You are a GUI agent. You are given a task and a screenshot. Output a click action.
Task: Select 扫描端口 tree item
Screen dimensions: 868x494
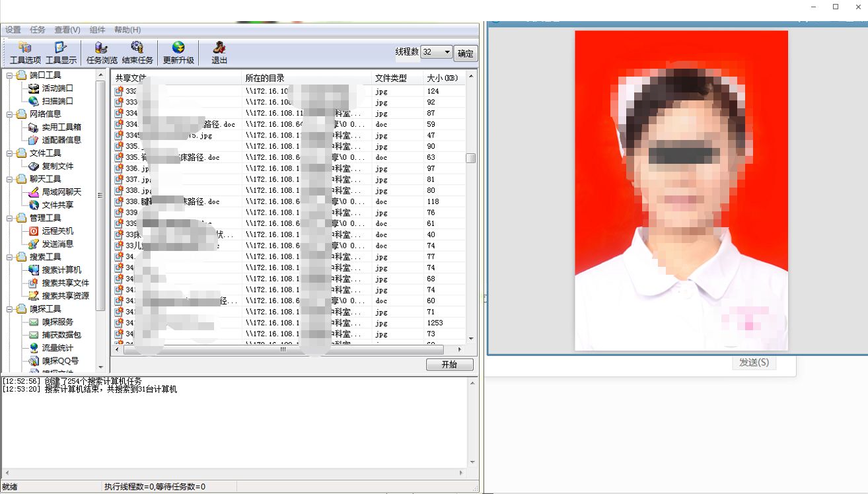pyautogui.click(x=57, y=101)
